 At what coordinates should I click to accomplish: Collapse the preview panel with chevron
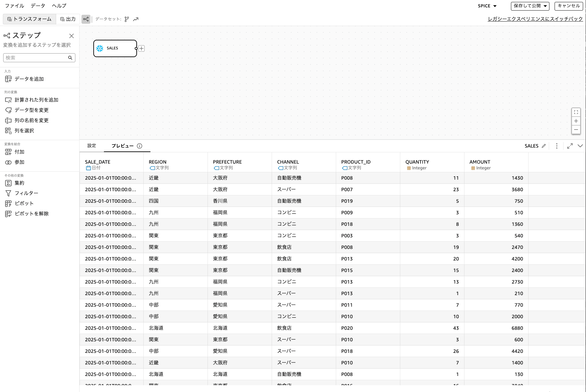(580, 146)
